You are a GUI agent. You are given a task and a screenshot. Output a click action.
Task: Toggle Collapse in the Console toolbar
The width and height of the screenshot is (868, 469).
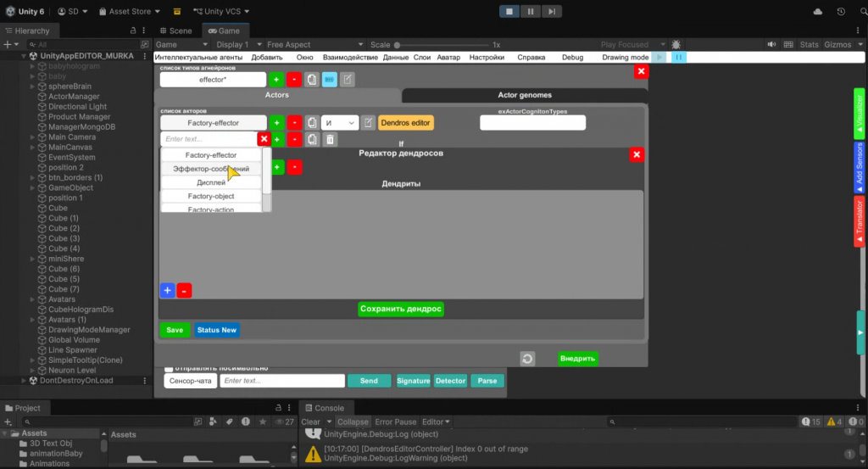353,422
